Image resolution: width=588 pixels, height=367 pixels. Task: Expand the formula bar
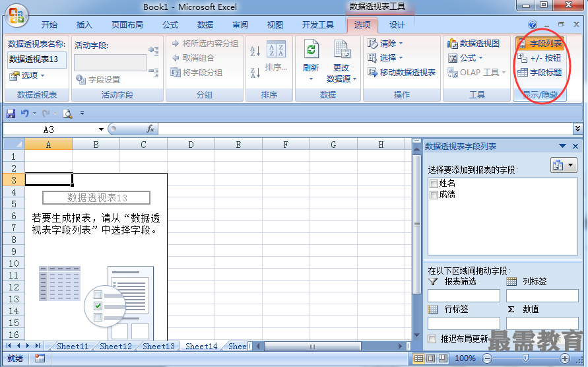click(x=578, y=129)
